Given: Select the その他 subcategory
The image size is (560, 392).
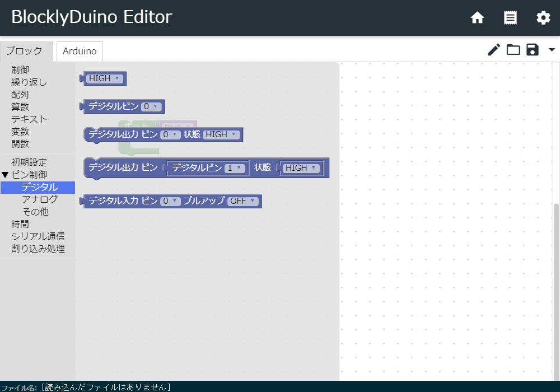Looking at the screenshot, I should (35, 212).
